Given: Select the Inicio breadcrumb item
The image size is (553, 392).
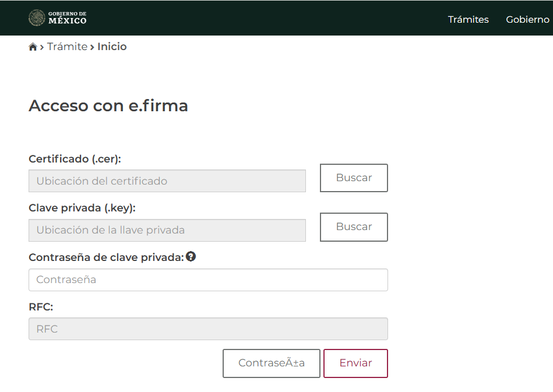Looking at the screenshot, I should pyautogui.click(x=112, y=47).
